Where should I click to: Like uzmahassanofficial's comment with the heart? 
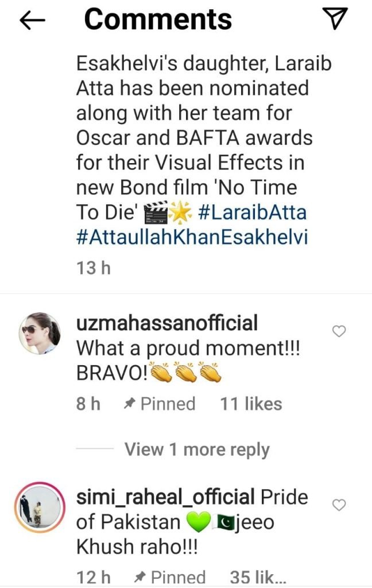click(339, 331)
